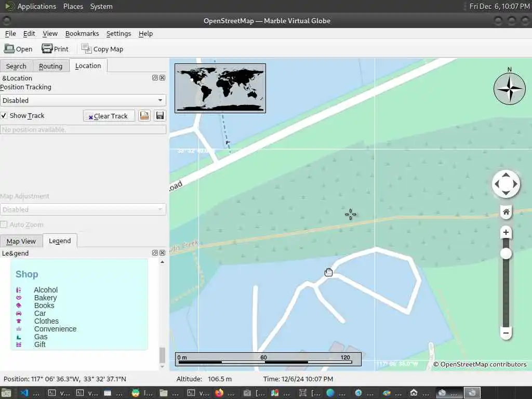Click the home button on the map
The width and height of the screenshot is (532, 399).
click(x=506, y=212)
